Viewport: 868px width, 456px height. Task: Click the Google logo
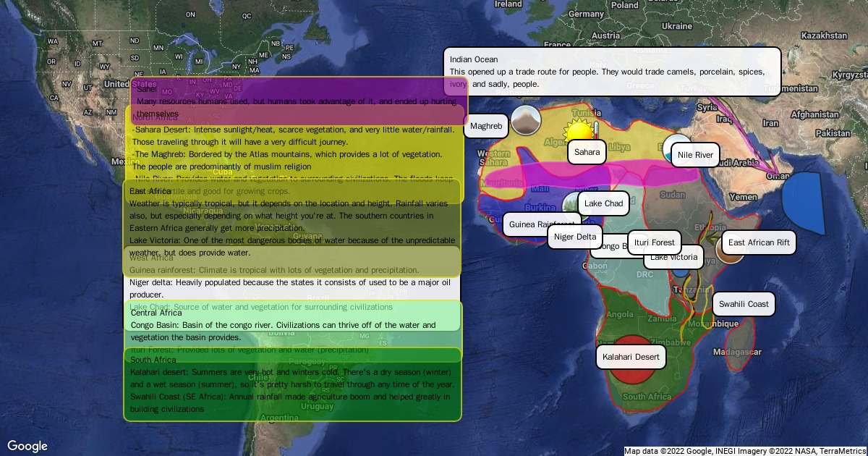tap(27, 446)
